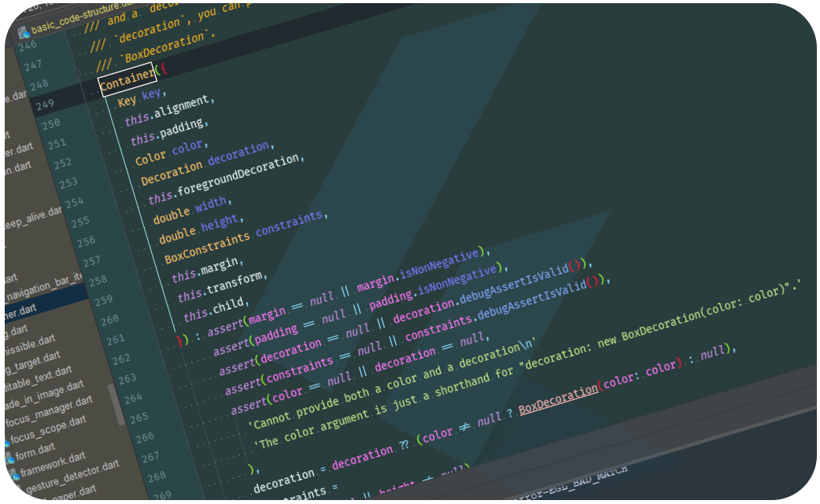Click 'this.foregroundDecoration,' in the code
The width and height of the screenshot is (820, 504).
coord(226,178)
